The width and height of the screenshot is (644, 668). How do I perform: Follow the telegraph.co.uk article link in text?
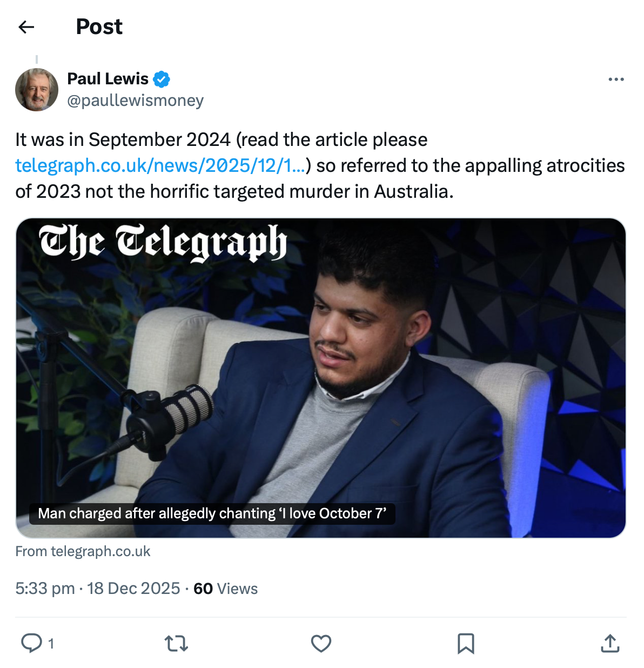tap(160, 165)
